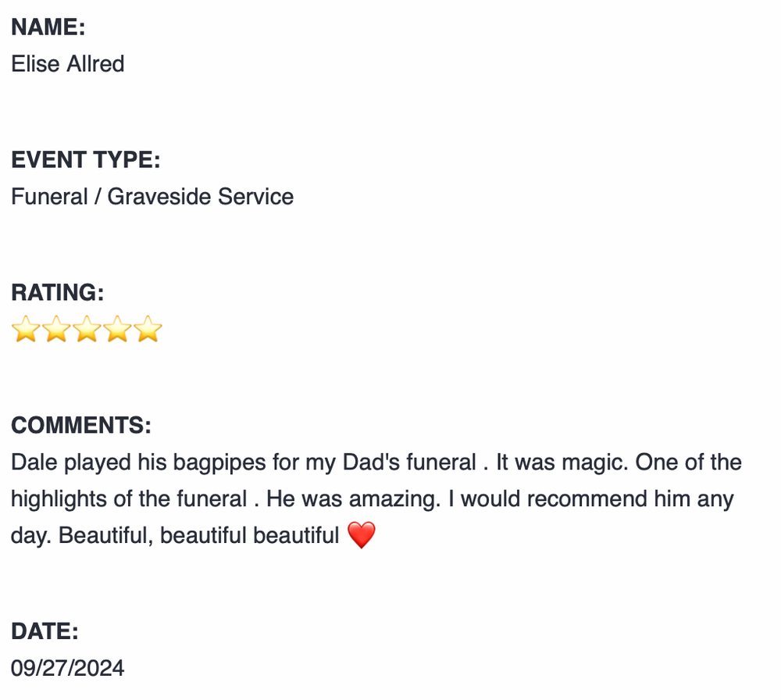Click the first rating star

[x=26, y=330]
